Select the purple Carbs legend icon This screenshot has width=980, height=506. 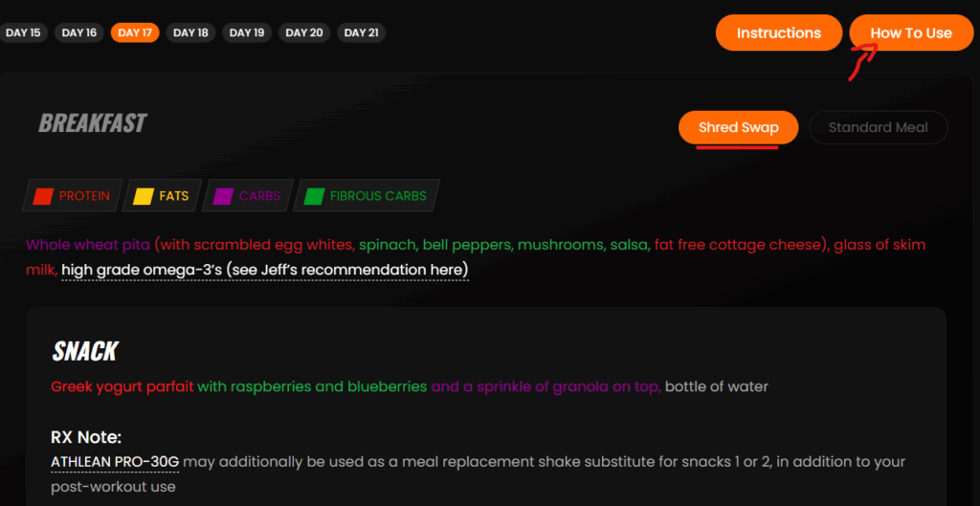point(223,196)
